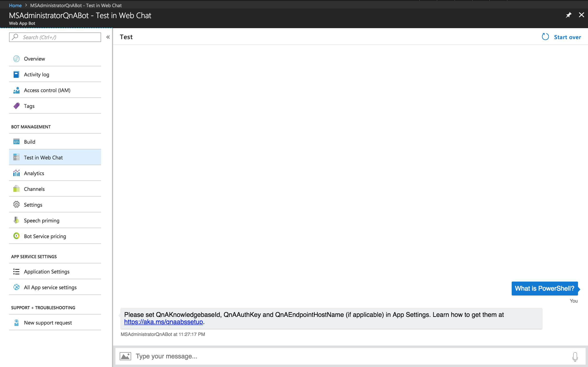588x367 pixels.
Task: Click the BOT MANAGEMENT section header
Action: point(31,127)
